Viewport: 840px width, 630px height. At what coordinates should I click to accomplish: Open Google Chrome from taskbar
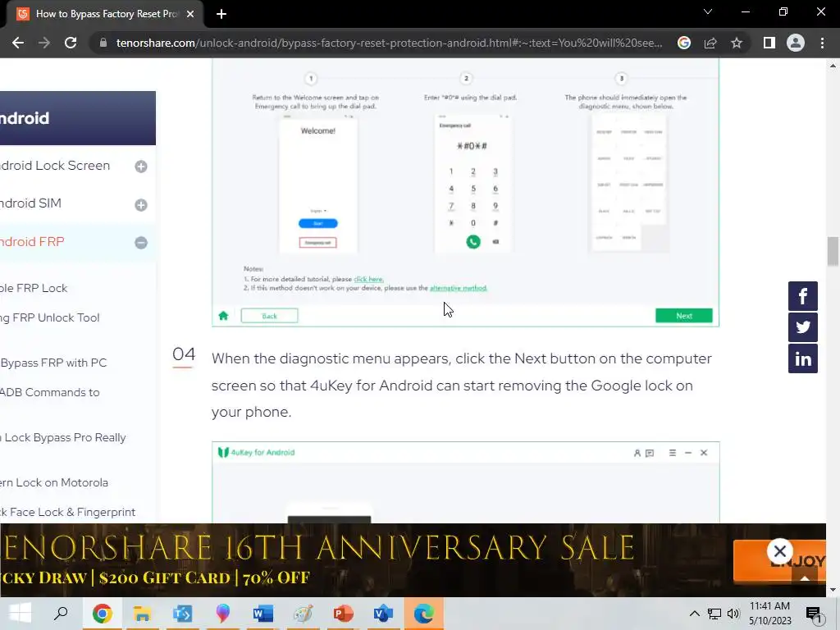102,614
